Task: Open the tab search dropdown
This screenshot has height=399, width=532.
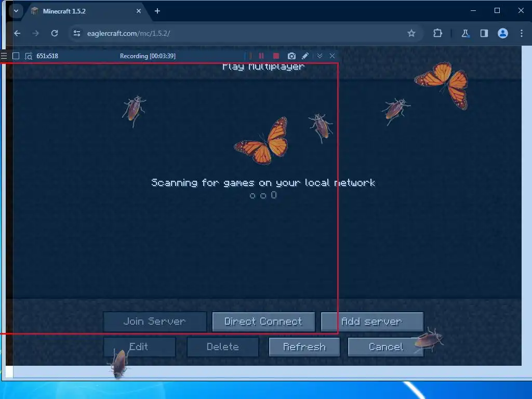Action: [16, 11]
